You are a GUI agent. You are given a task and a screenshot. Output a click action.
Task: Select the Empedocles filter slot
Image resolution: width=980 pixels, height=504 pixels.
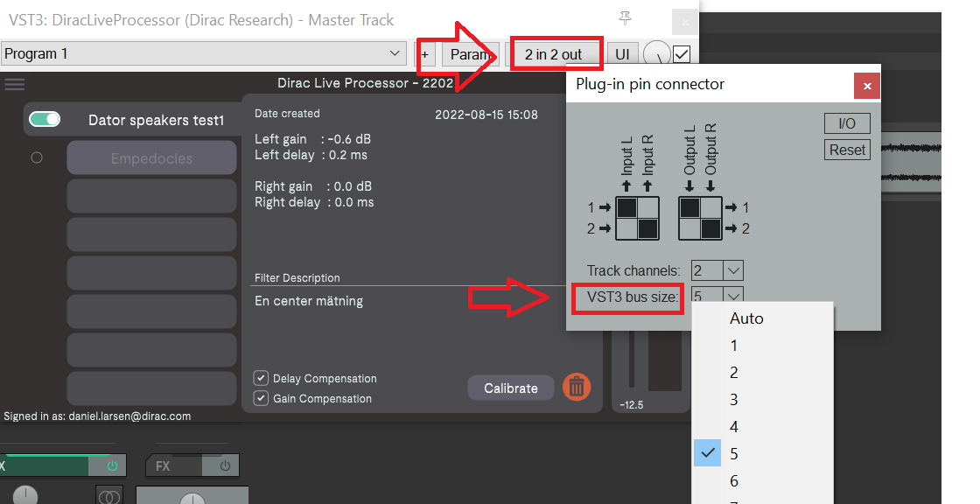152,157
